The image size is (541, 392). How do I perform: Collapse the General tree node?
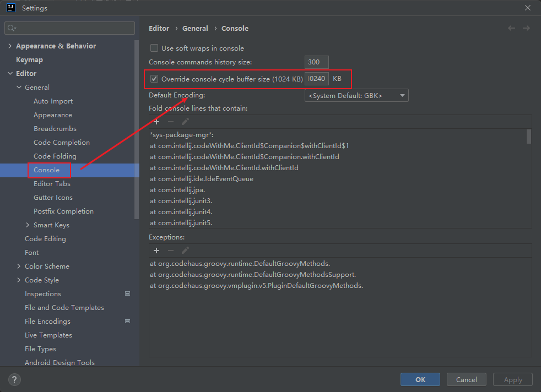click(19, 87)
